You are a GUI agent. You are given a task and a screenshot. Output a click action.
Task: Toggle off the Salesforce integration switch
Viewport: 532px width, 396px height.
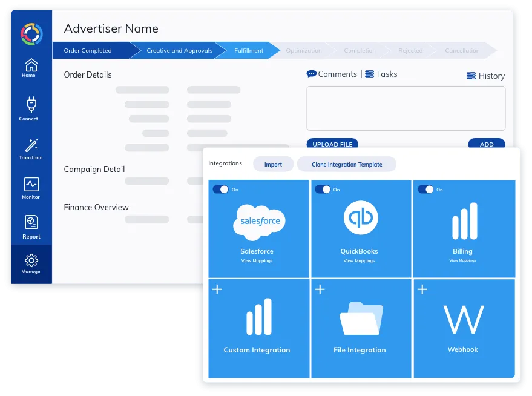[221, 190]
